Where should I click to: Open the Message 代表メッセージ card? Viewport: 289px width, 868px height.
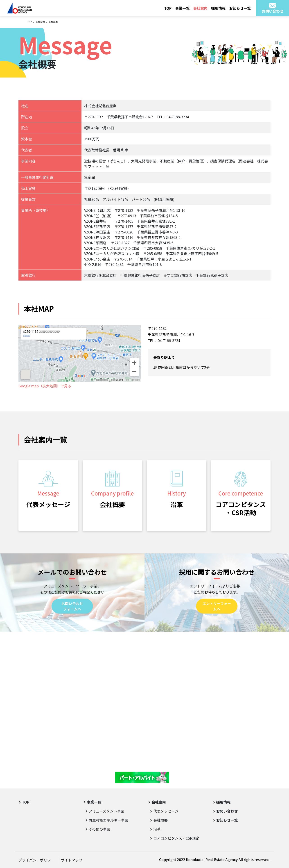pyautogui.click(x=48, y=495)
